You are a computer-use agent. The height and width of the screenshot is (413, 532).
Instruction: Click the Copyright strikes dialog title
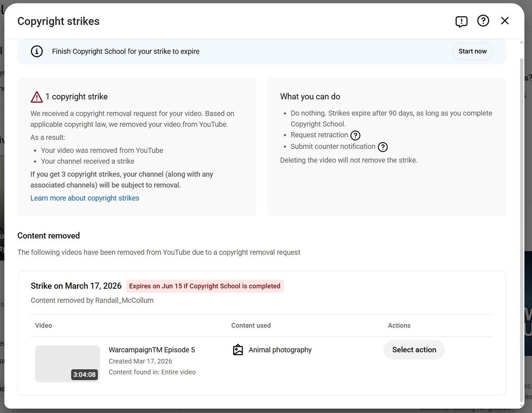coord(58,21)
